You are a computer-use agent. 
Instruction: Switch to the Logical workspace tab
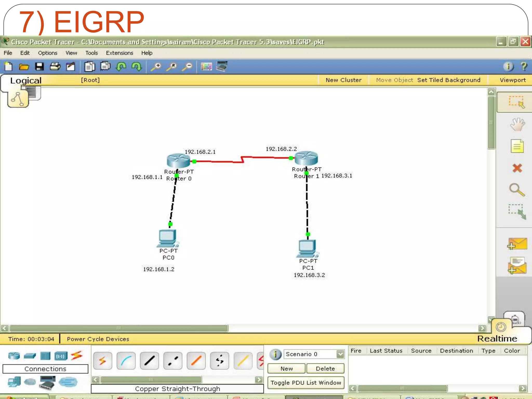pos(26,81)
